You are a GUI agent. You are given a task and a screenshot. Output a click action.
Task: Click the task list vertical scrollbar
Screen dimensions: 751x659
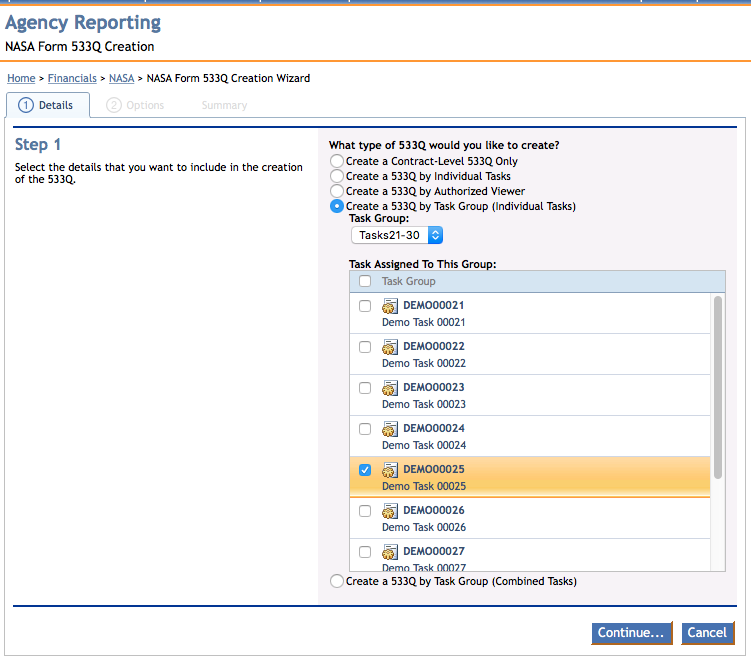pos(717,388)
